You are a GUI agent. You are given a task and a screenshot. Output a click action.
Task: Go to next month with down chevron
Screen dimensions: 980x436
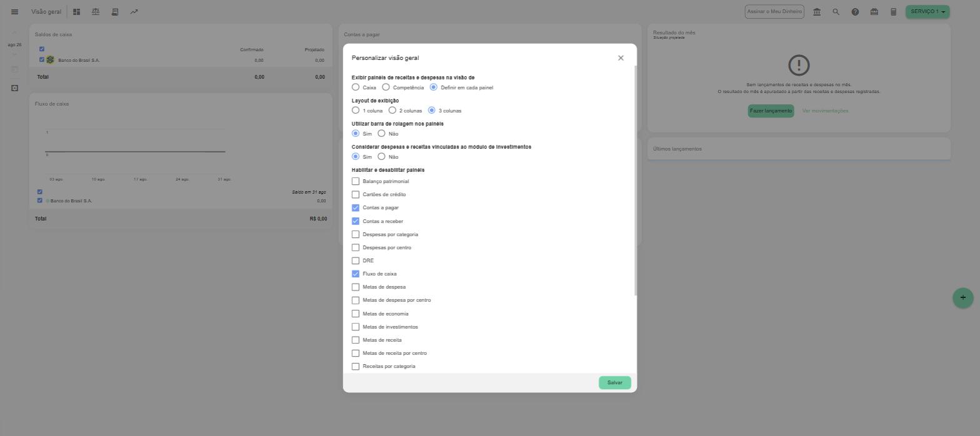point(14,54)
